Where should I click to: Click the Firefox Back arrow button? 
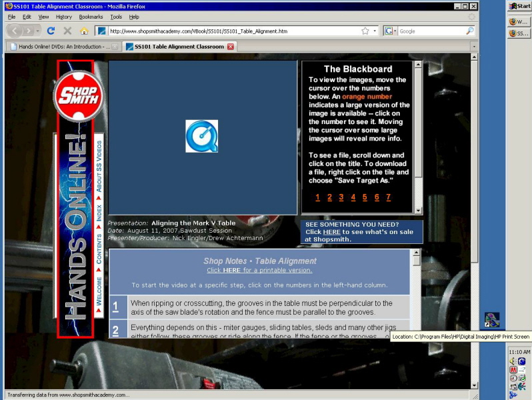14,31
